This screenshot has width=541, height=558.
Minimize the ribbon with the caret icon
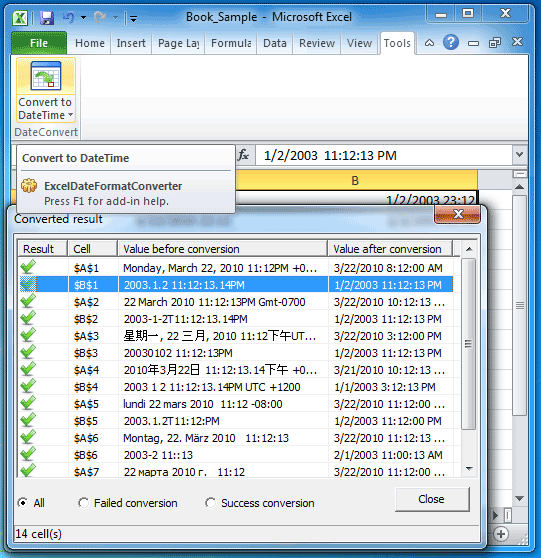point(430,43)
